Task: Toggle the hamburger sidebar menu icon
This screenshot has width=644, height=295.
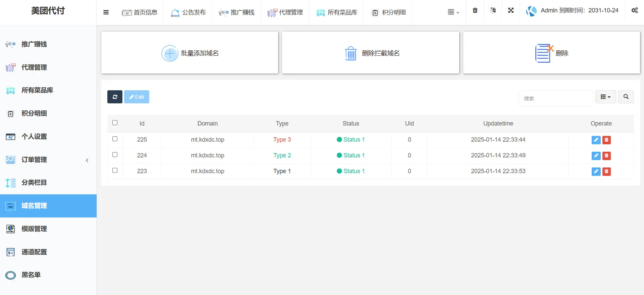Action: coord(106,12)
